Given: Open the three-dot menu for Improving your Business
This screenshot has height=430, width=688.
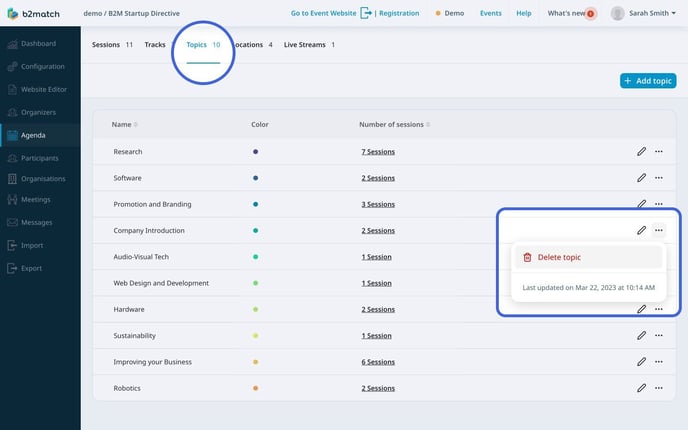Looking at the screenshot, I should [x=659, y=362].
